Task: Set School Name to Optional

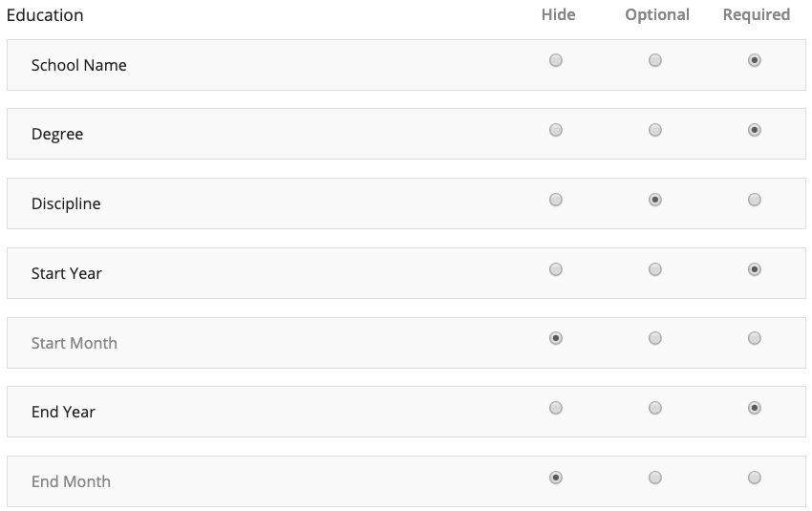Action: 655,60
